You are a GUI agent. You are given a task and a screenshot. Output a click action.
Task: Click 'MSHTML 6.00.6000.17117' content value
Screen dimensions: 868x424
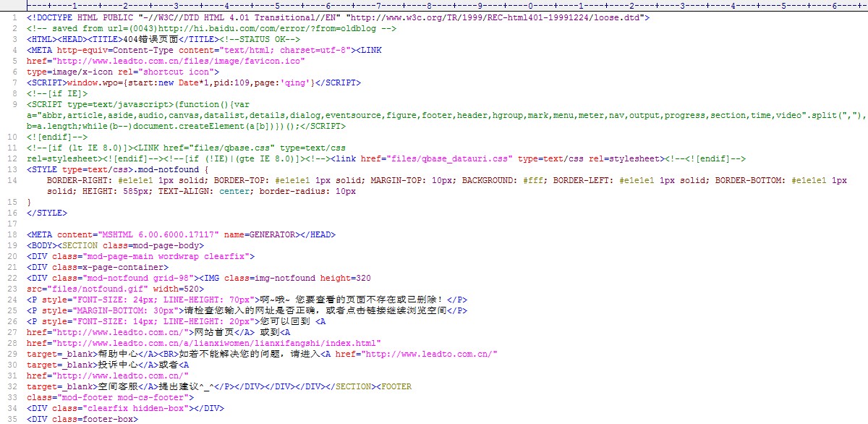157,234
